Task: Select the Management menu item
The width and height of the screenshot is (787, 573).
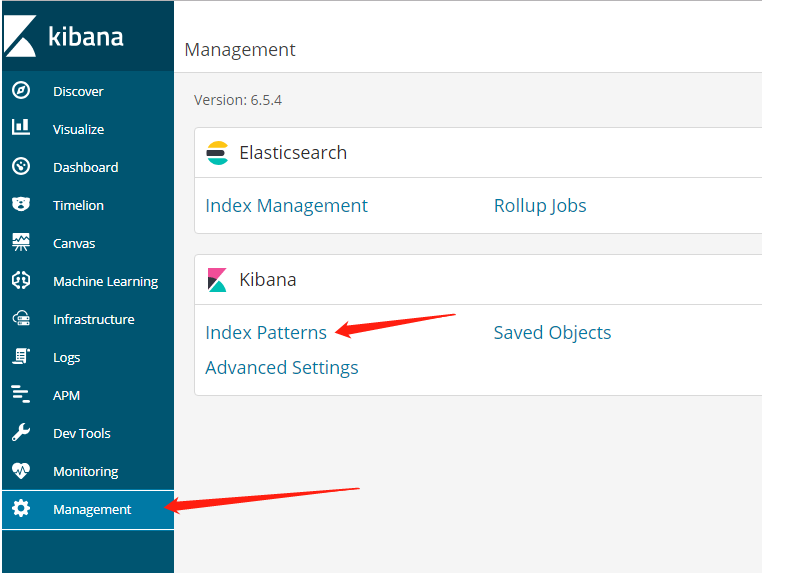Action: pos(88,510)
